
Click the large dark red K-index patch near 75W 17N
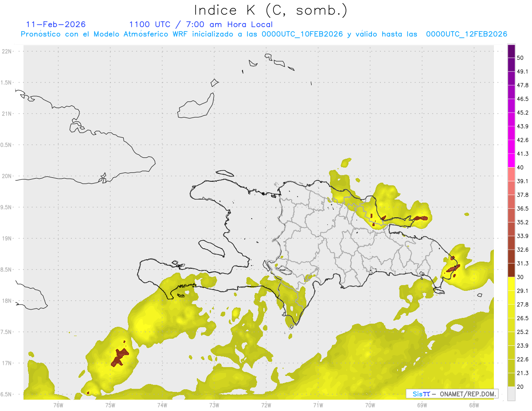pos(119,357)
